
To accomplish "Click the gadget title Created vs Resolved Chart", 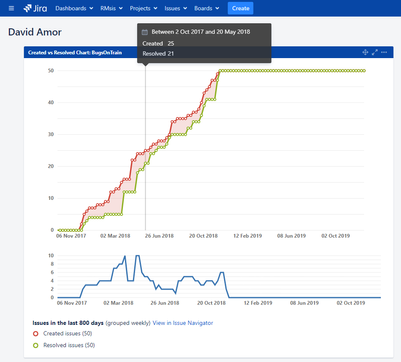I will 75,52.
